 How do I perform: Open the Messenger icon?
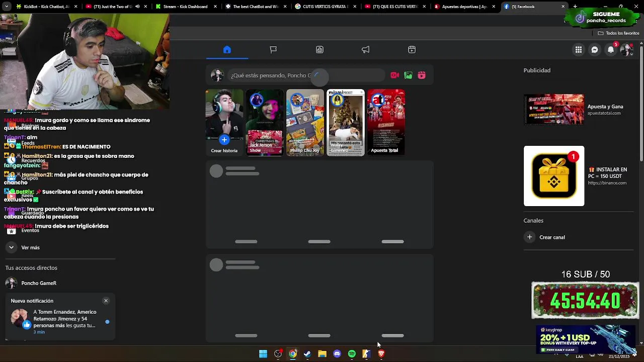point(595,50)
